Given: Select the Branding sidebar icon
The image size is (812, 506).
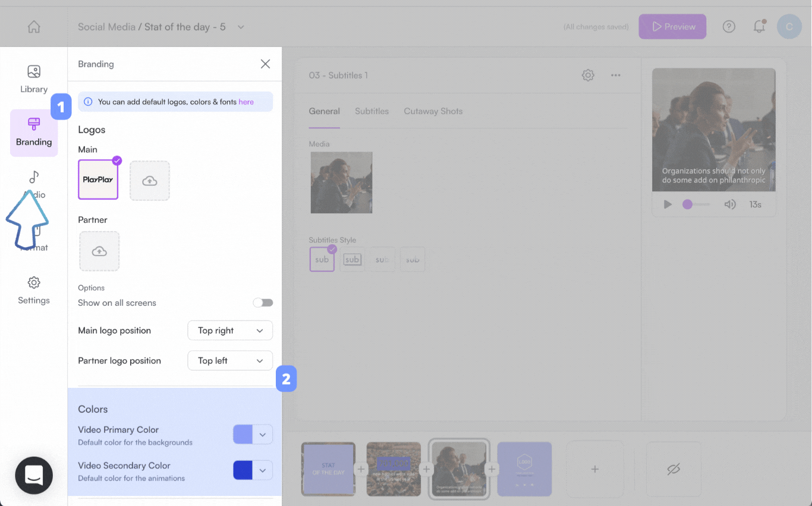Looking at the screenshot, I should (x=33, y=132).
